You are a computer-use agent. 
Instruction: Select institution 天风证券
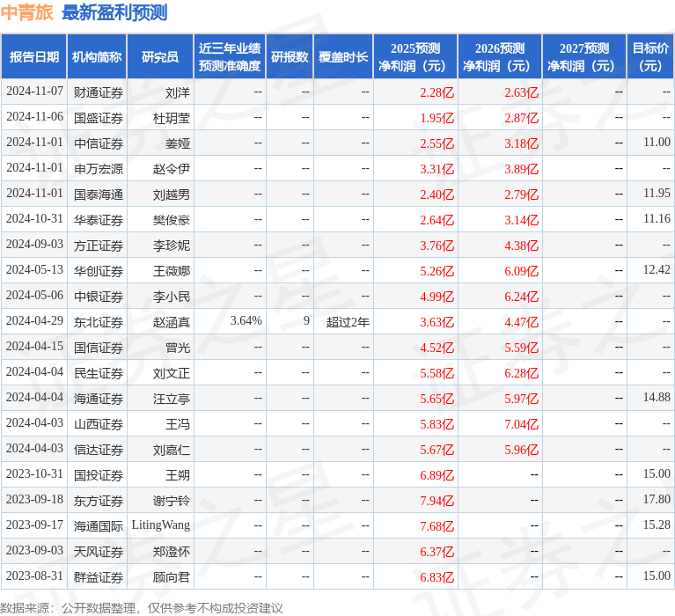99,552
